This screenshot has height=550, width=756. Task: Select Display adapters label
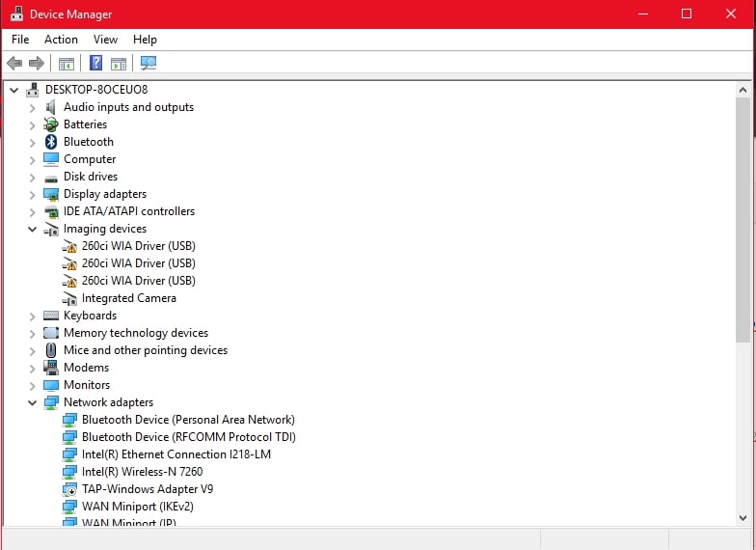(104, 194)
